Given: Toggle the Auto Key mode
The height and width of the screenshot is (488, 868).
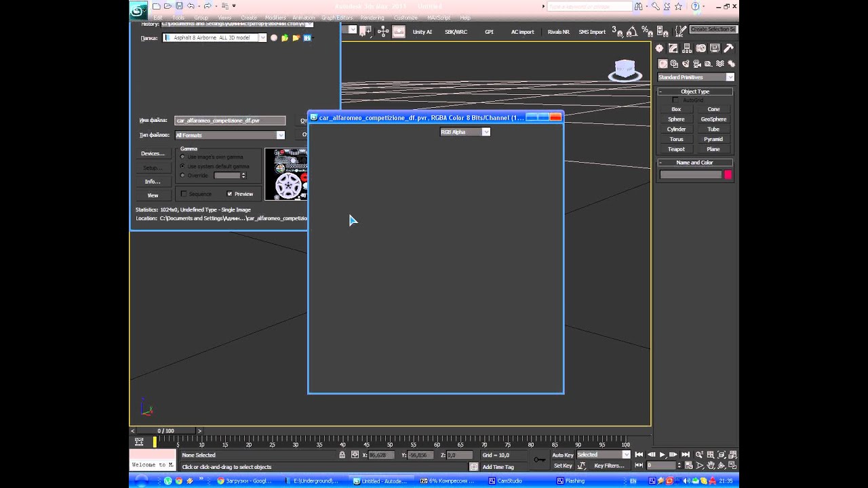Looking at the screenshot, I should coord(563,455).
